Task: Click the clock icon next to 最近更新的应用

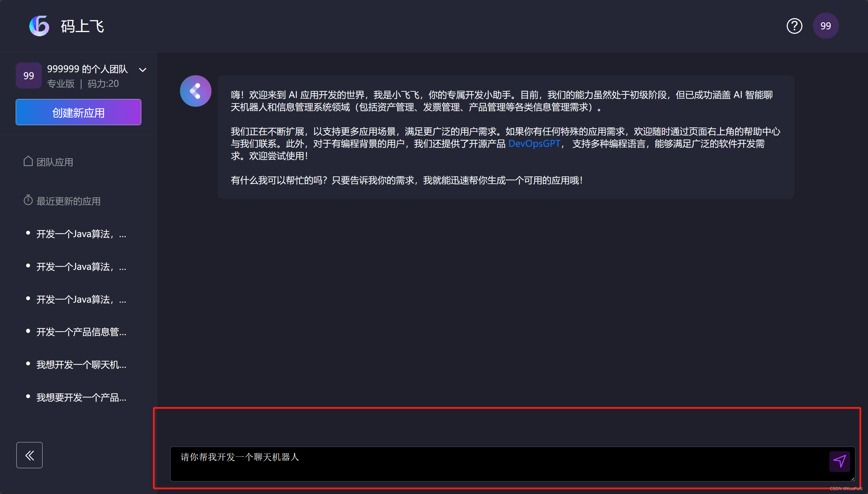Action: click(x=28, y=200)
